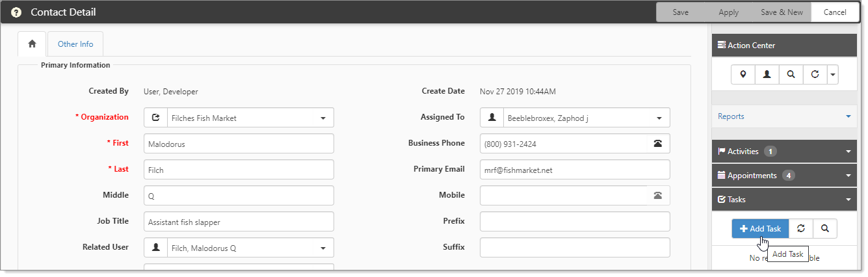Click the Related User person icon

click(155, 248)
